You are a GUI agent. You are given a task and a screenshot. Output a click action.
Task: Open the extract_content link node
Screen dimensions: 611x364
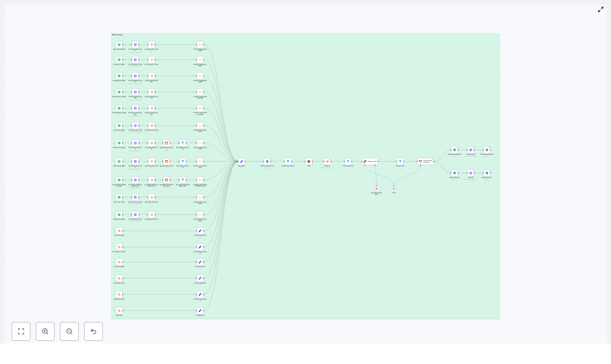click(371, 161)
